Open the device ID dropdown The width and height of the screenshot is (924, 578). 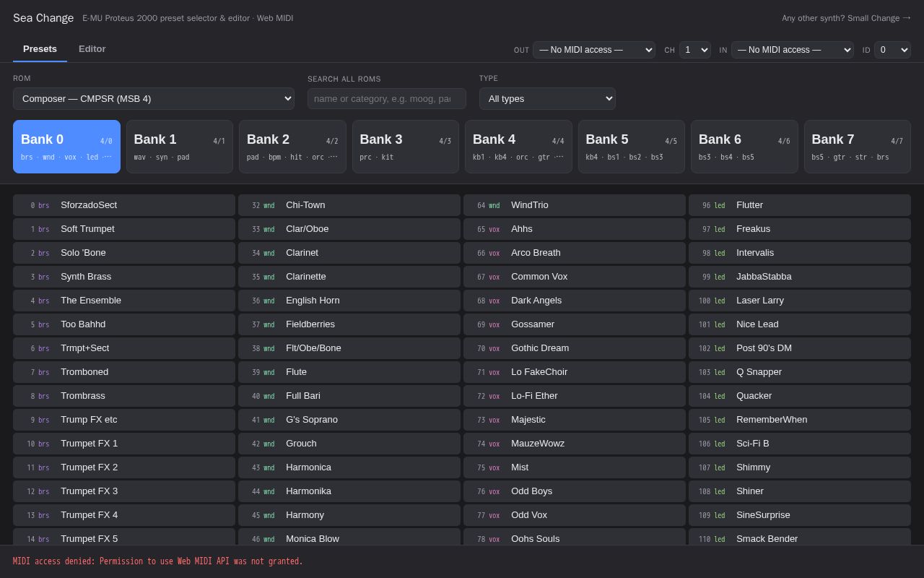892,50
